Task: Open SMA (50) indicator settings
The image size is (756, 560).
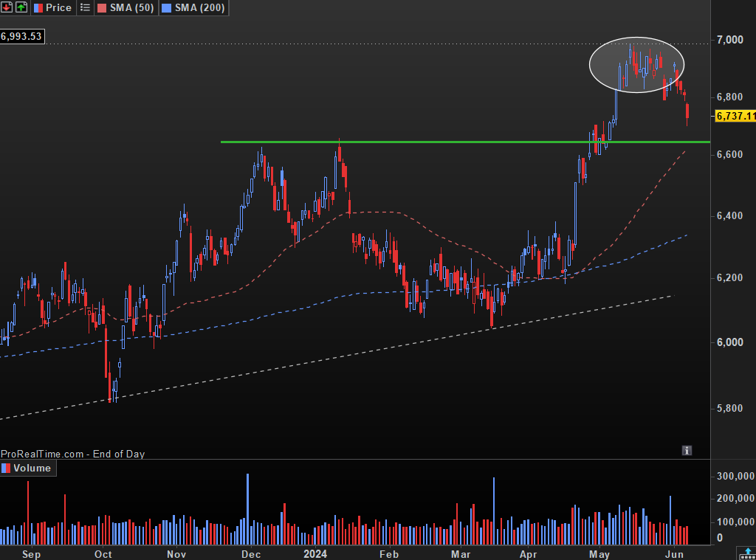Action: tap(131, 7)
